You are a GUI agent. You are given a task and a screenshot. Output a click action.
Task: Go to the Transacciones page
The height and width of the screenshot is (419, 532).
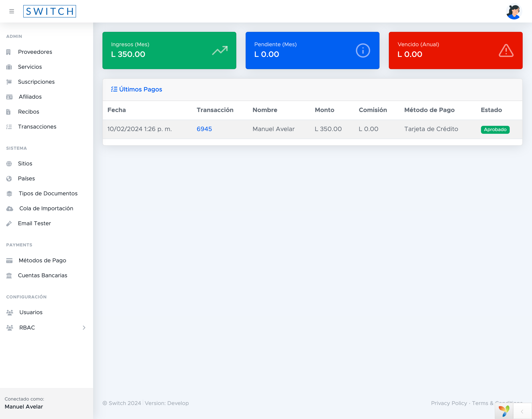pos(37,127)
